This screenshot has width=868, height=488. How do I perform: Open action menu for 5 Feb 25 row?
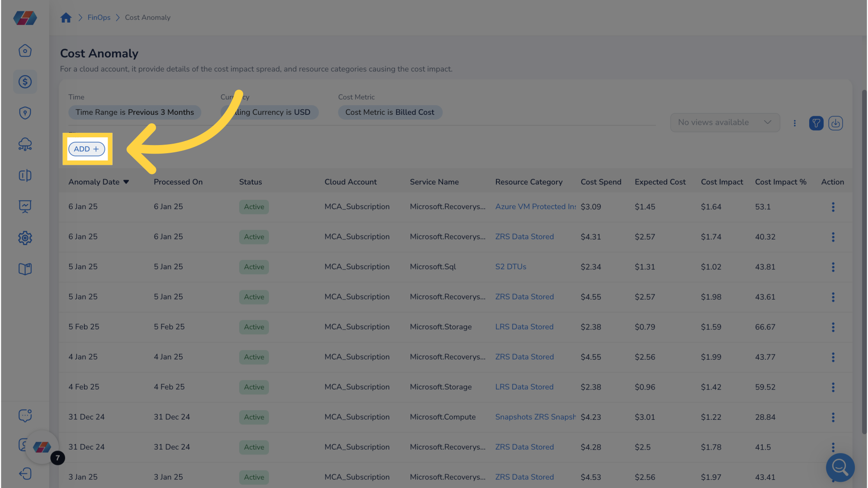coord(833,327)
